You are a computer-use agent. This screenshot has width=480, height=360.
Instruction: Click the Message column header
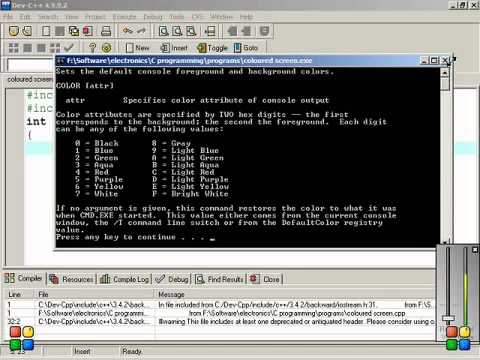coord(295,294)
